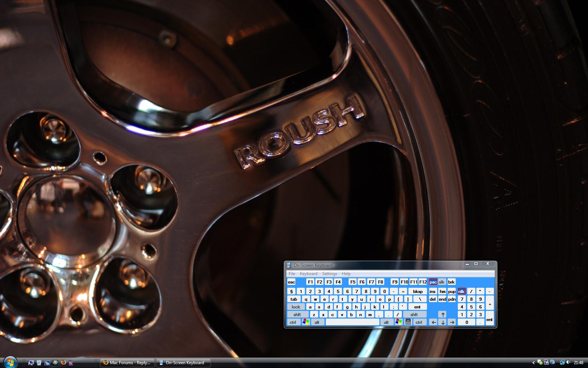Click the ins insert key

click(x=433, y=291)
